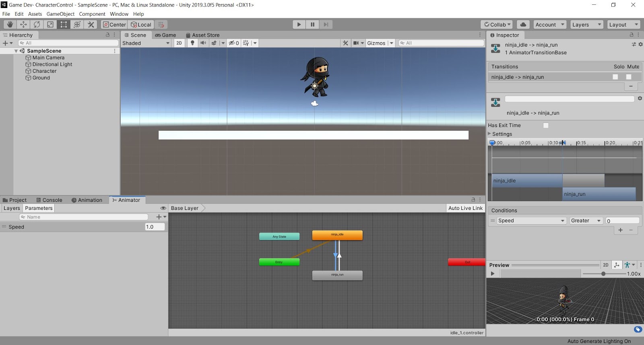
Task: Select the Transform tool
Action: click(77, 25)
